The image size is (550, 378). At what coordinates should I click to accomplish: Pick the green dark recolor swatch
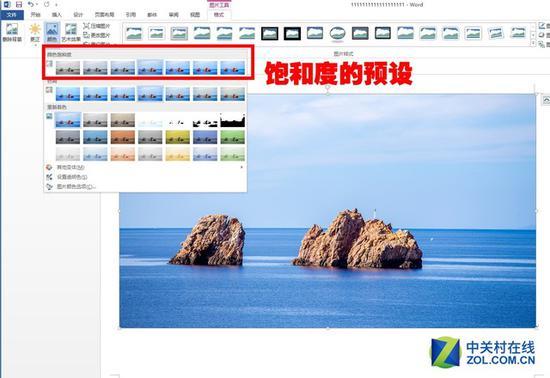point(233,137)
